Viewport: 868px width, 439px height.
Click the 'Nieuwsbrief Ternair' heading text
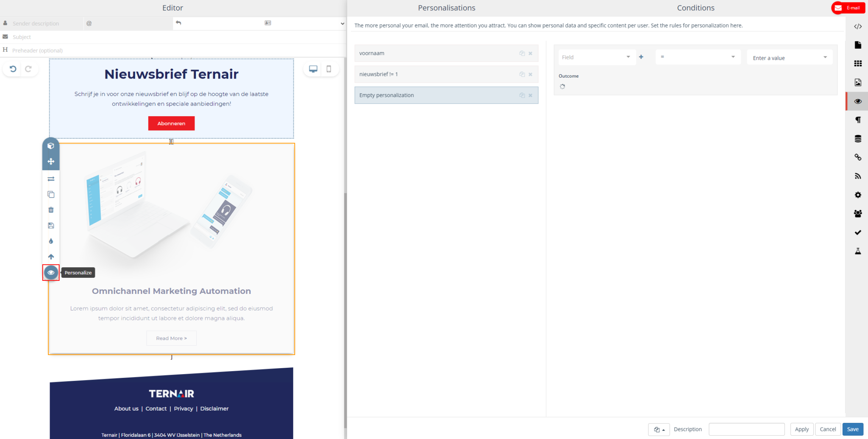171,74
